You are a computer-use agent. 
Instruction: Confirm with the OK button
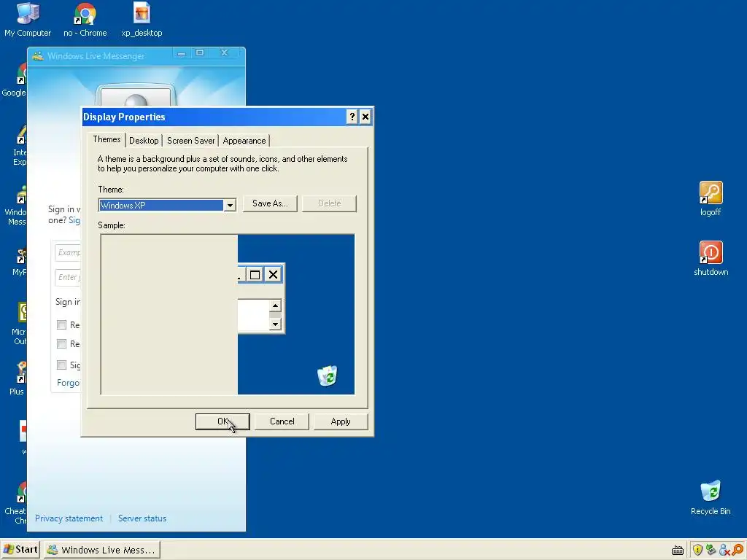click(222, 421)
